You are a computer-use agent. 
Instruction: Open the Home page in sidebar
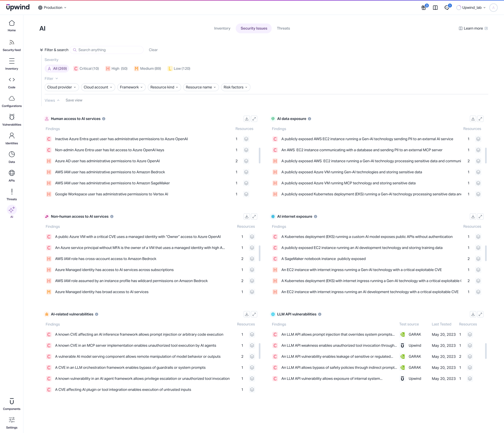pyautogui.click(x=12, y=26)
